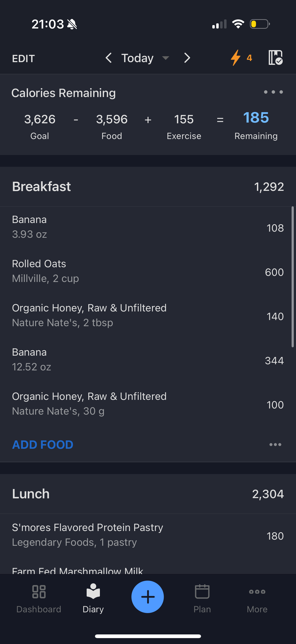
Task: Open the Dashboard tab icon
Action: coord(39,592)
